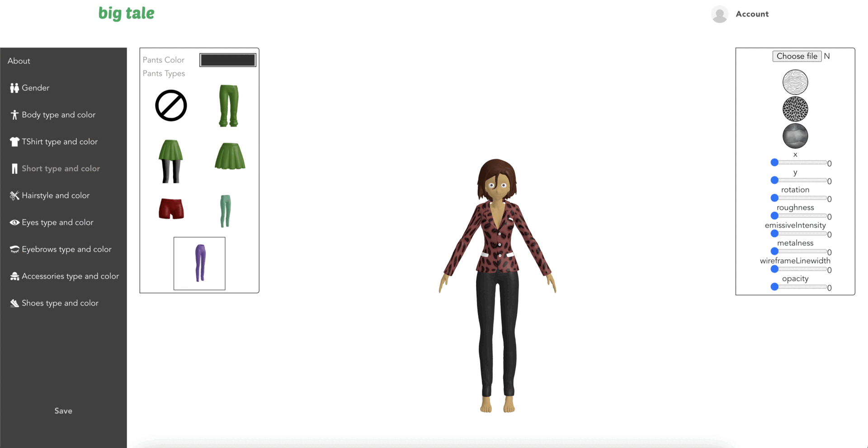The width and height of the screenshot is (868, 448).
Task: Select the red shorts option
Action: pos(171,209)
